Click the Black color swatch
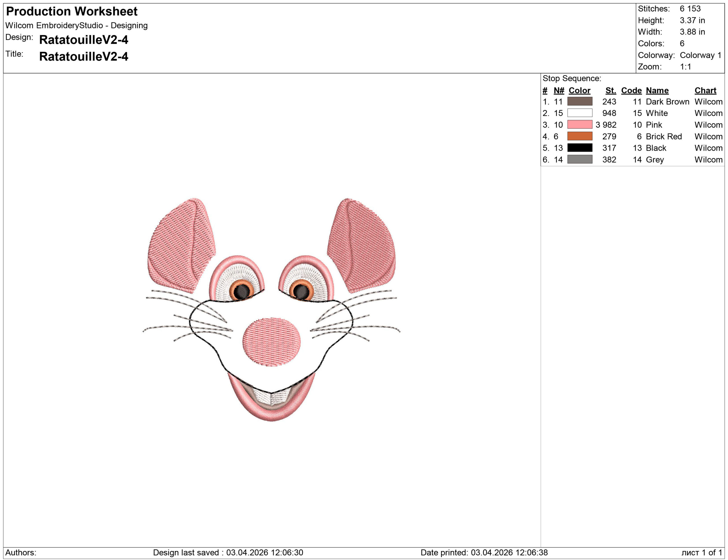This screenshot has height=560, width=728. (580, 148)
